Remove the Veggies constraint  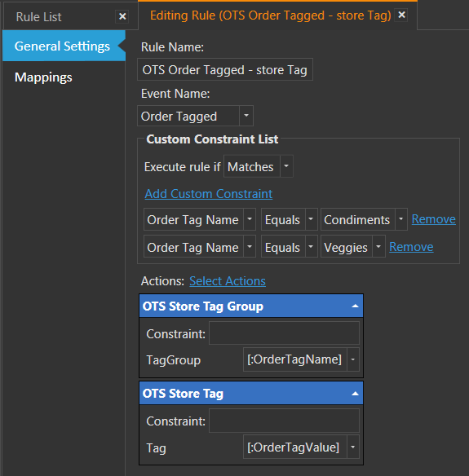tap(411, 247)
